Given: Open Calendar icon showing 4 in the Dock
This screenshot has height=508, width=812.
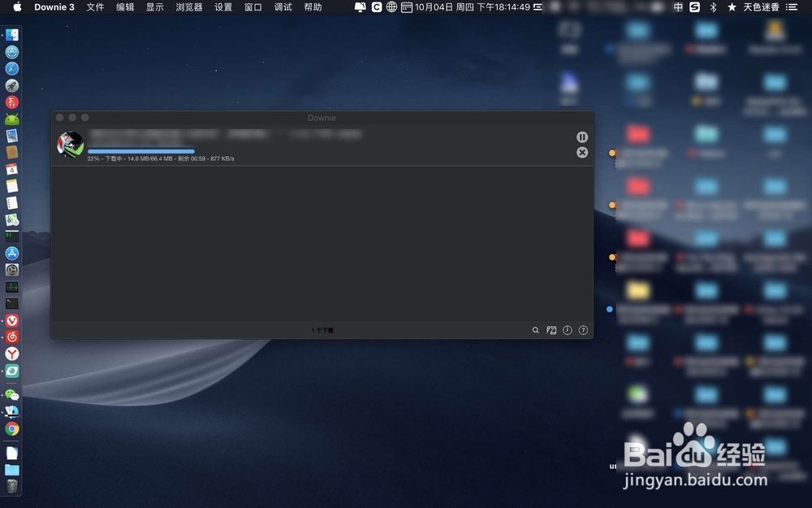Looking at the screenshot, I should click(x=12, y=169).
